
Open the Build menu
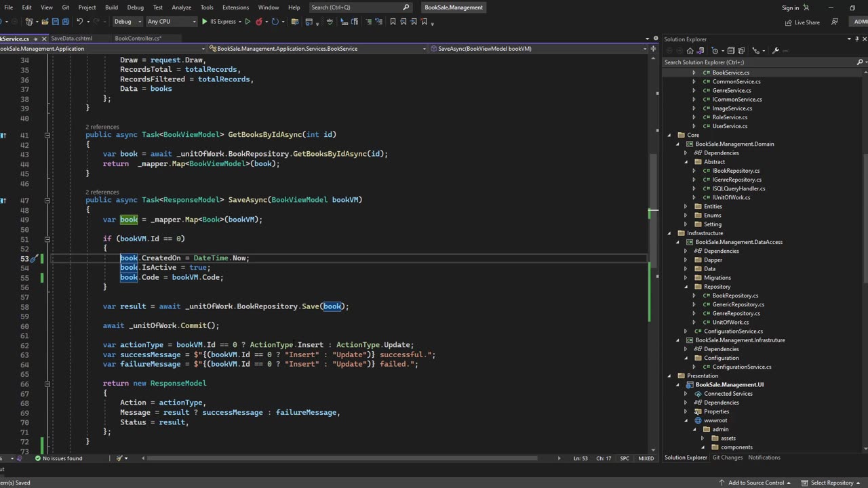111,7
